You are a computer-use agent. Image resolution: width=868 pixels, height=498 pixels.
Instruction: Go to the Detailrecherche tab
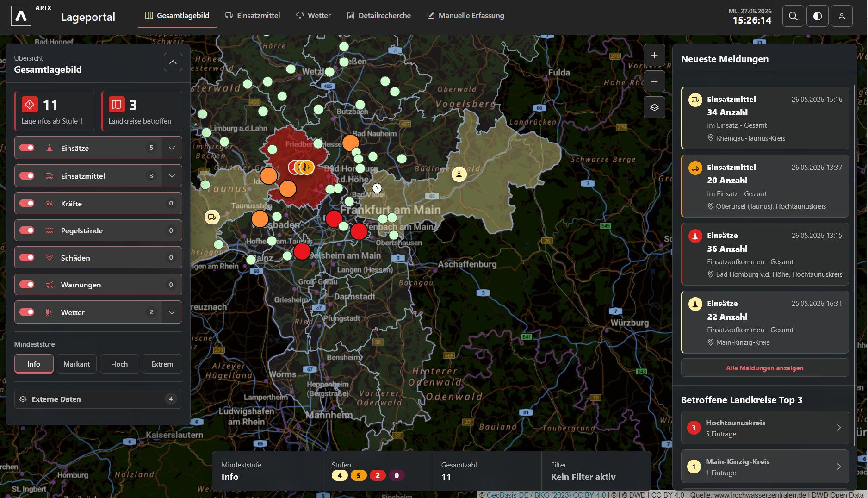(379, 16)
